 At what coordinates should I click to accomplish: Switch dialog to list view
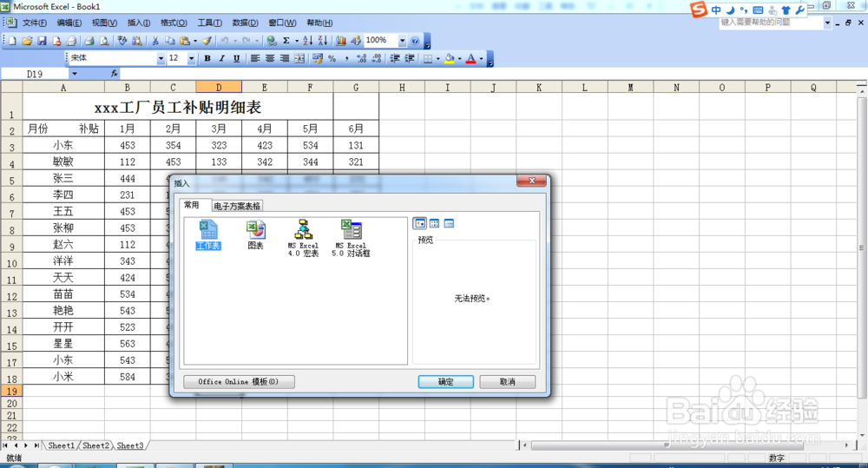coord(435,223)
